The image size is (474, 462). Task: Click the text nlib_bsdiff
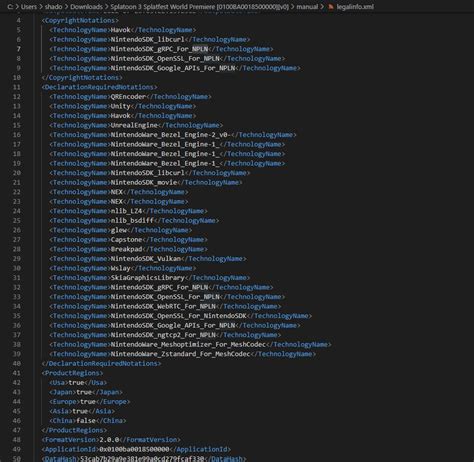coord(132,221)
